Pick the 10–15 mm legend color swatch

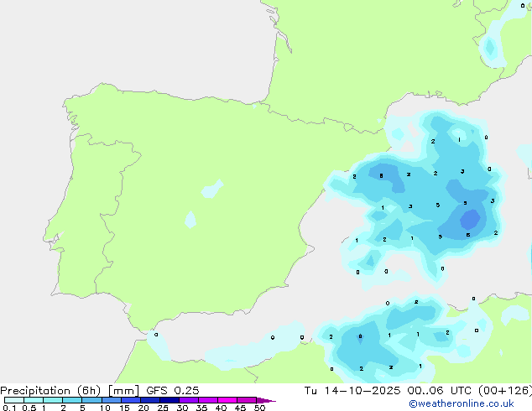(x=112, y=400)
